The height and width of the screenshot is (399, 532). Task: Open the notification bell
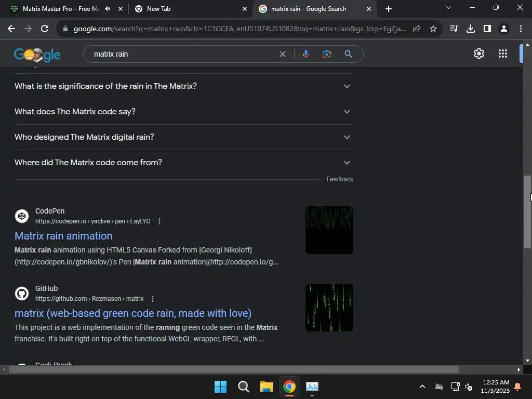coord(518,387)
